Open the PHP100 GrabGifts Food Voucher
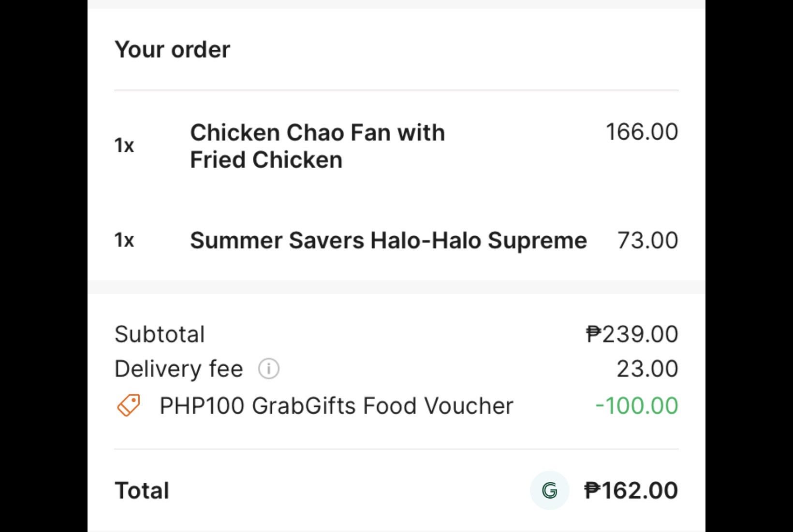Viewport: 793px width, 532px height. coord(336,406)
